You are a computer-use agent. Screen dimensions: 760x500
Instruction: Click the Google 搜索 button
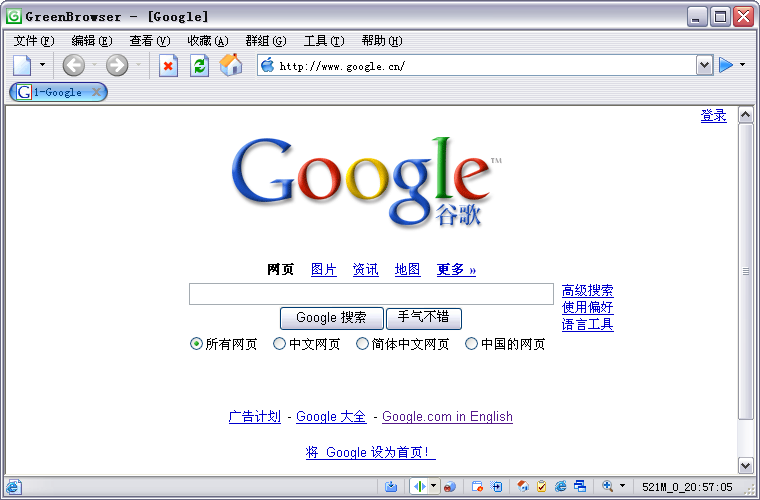(x=332, y=318)
